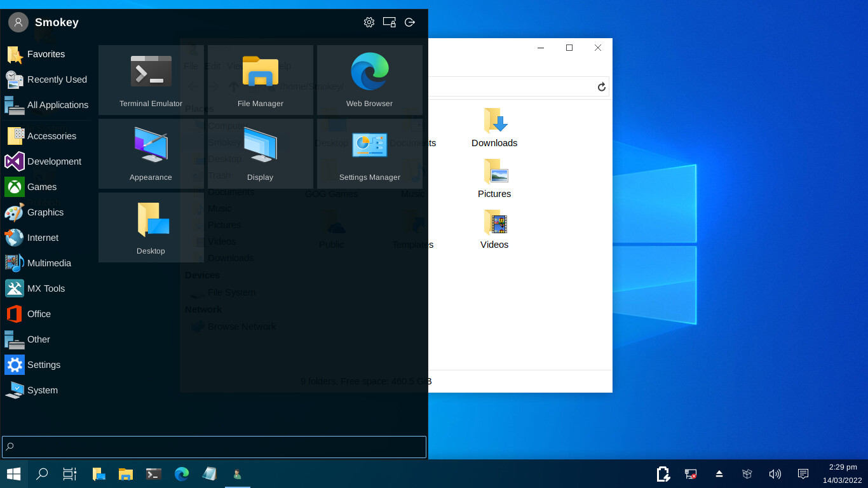
Task: Click the Smokey user avatar
Action: point(18,22)
